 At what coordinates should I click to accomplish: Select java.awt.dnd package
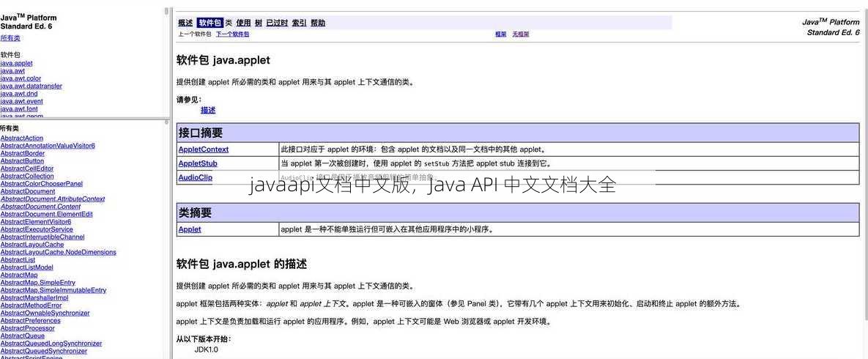tap(19, 94)
